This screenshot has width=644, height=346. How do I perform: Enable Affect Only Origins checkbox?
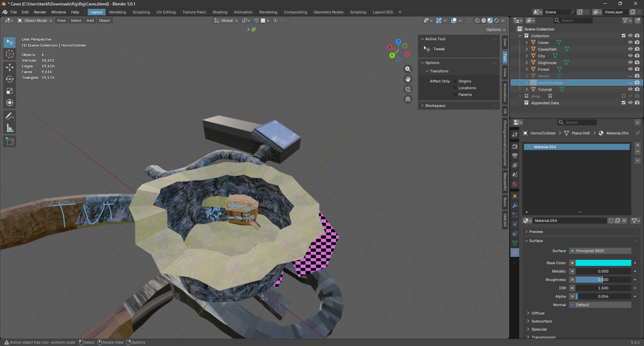pos(455,81)
